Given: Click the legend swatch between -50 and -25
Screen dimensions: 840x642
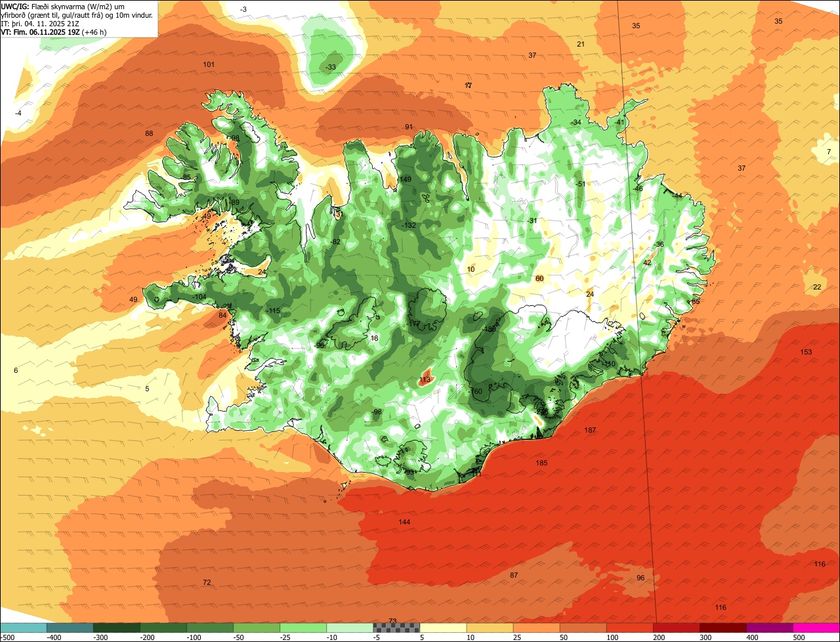Looking at the screenshot, I should click(x=257, y=628).
